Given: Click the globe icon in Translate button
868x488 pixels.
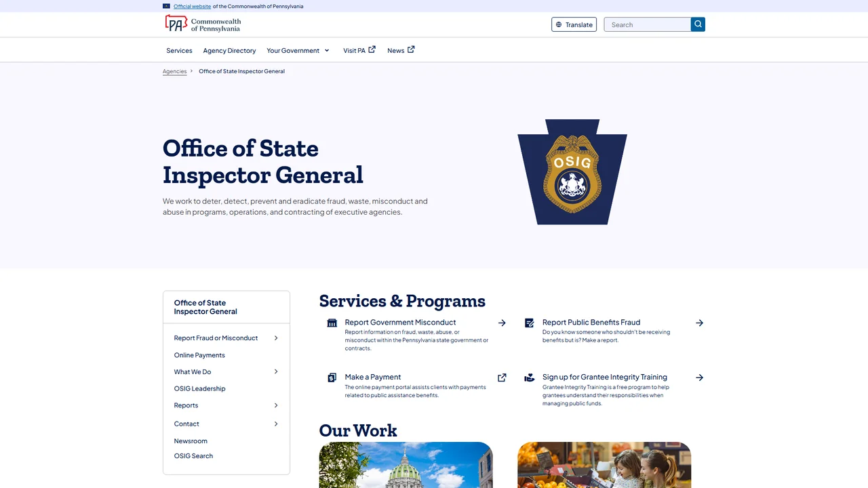Looking at the screenshot, I should pyautogui.click(x=559, y=24).
